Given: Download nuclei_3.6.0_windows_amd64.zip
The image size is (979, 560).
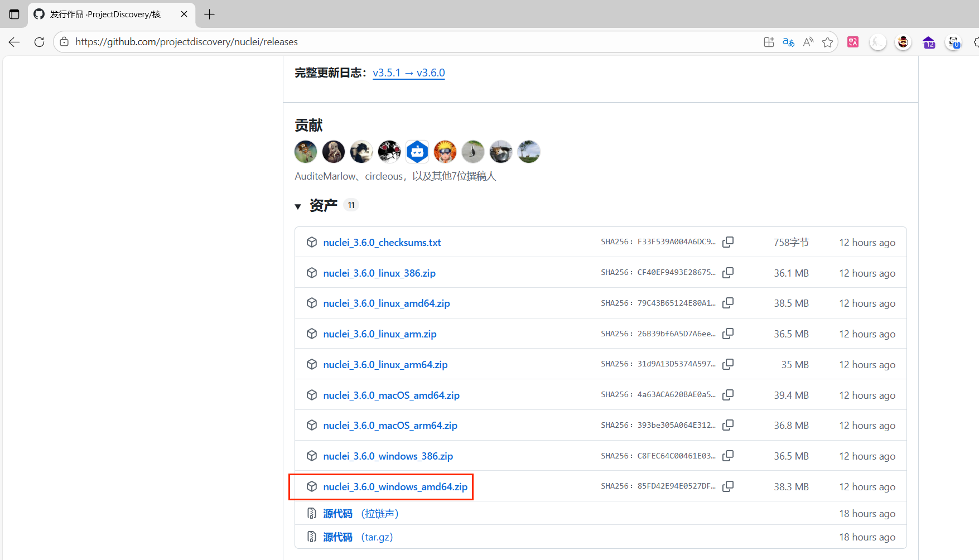Looking at the screenshot, I should 396,487.
